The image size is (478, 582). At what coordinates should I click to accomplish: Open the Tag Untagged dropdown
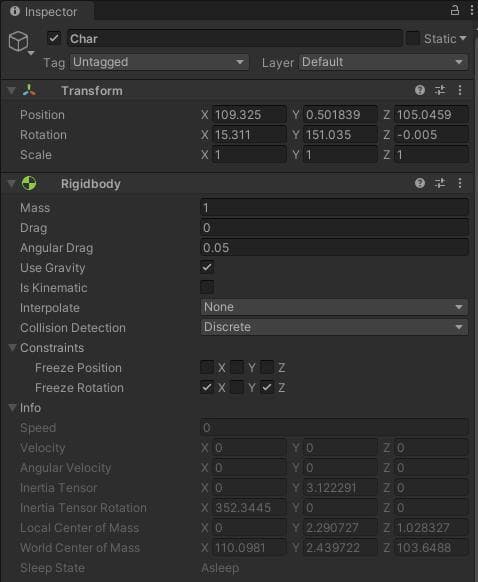point(159,62)
